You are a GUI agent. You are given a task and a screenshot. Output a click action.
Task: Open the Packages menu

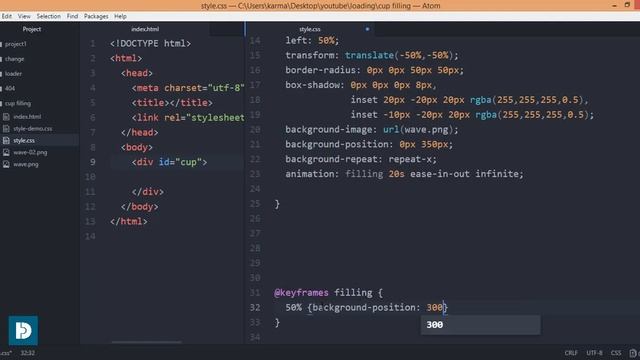(96, 16)
